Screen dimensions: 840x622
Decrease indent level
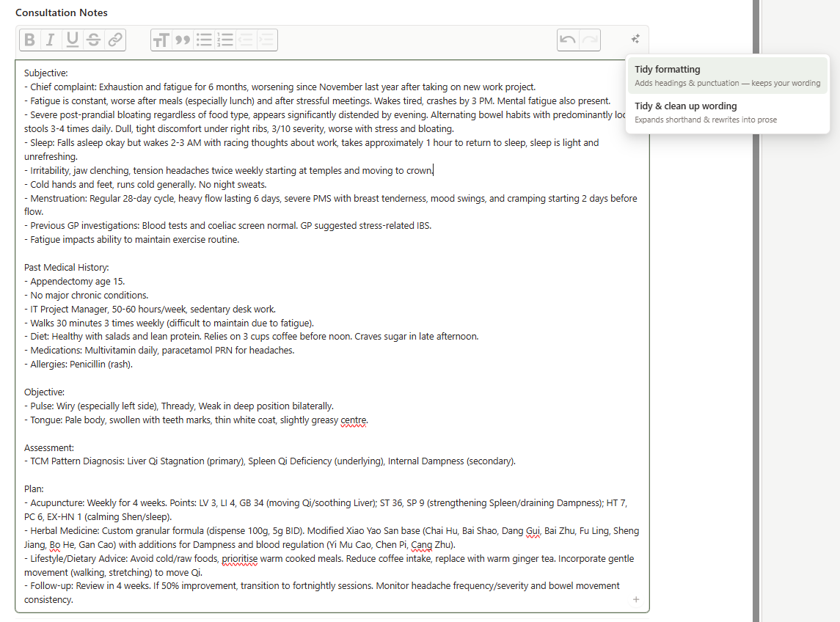coord(246,40)
